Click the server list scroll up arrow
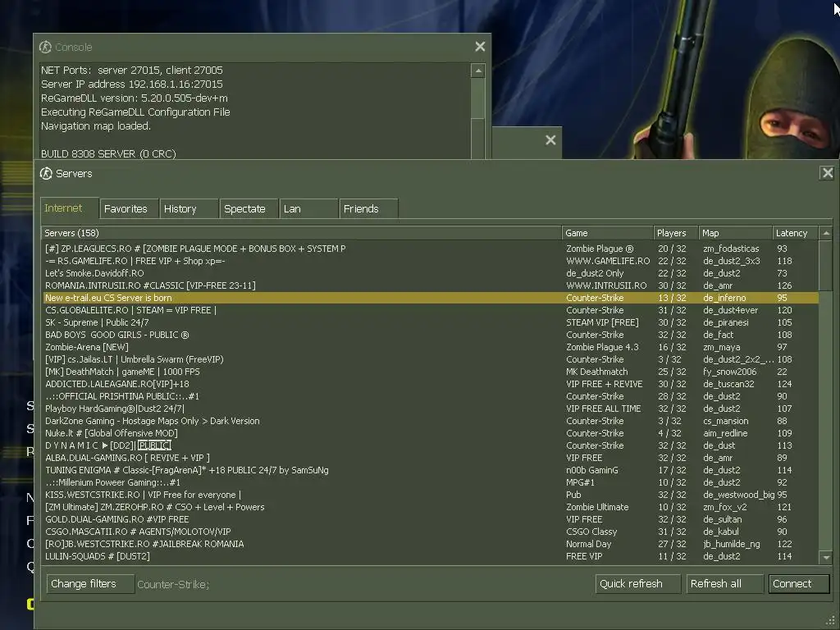The width and height of the screenshot is (840, 630). pos(825,233)
